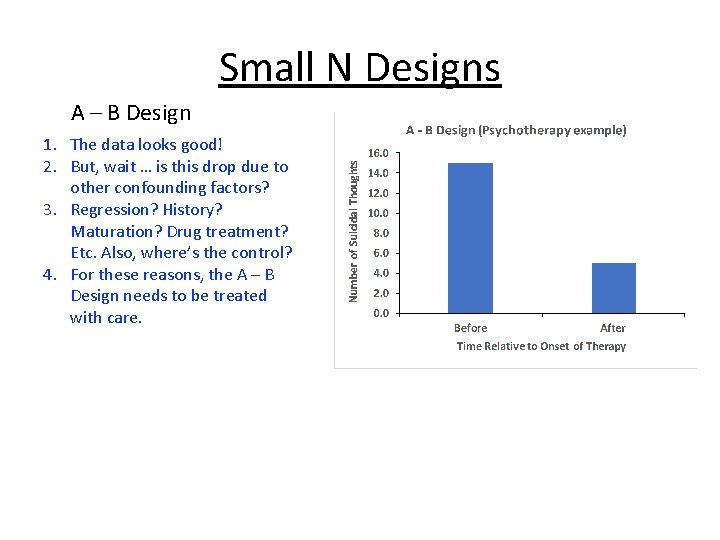The width and height of the screenshot is (720, 540).
Task: Click the '2.0' y-axis value
Action: click(x=381, y=293)
